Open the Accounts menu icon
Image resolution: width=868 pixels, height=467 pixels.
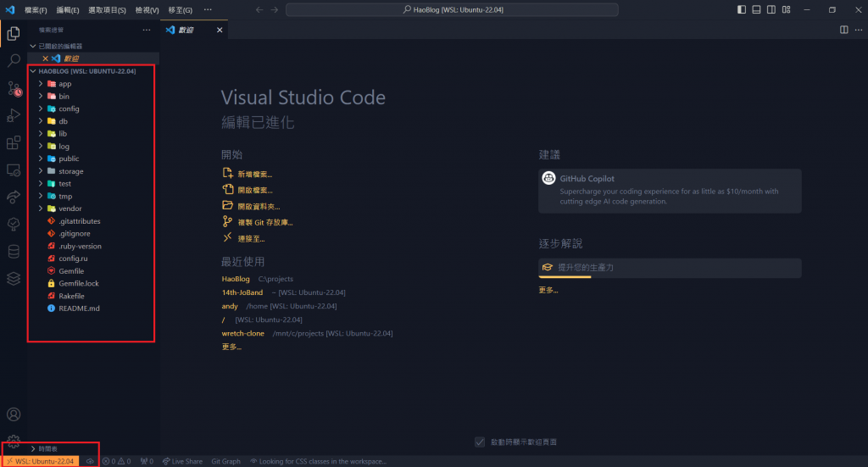coord(14,414)
